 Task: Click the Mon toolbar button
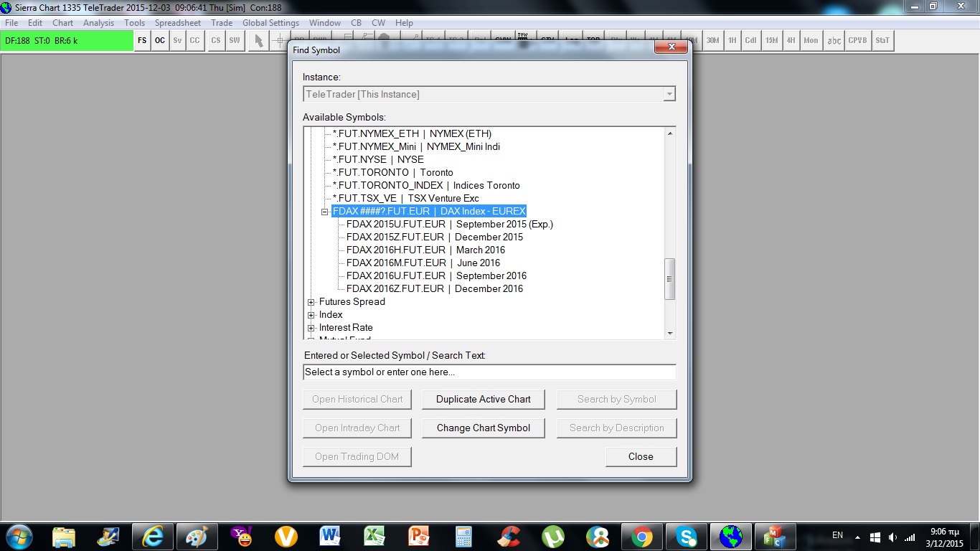click(811, 41)
